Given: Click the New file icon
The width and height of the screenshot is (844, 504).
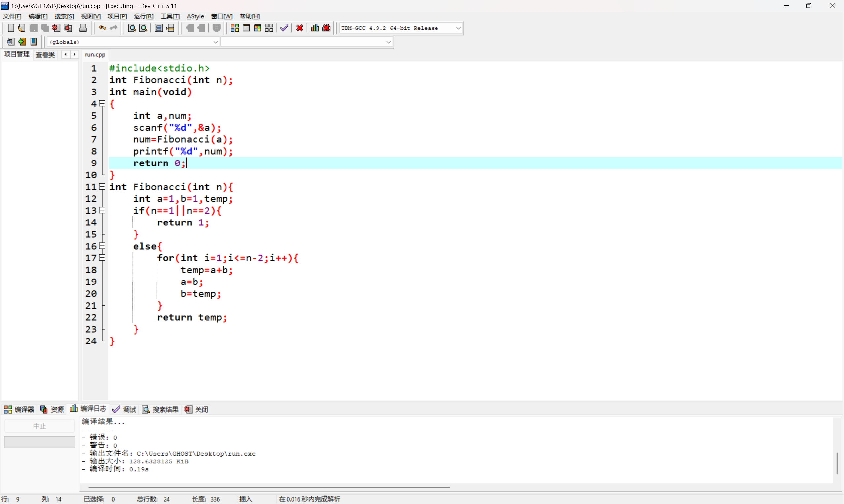Looking at the screenshot, I should pos(11,28).
